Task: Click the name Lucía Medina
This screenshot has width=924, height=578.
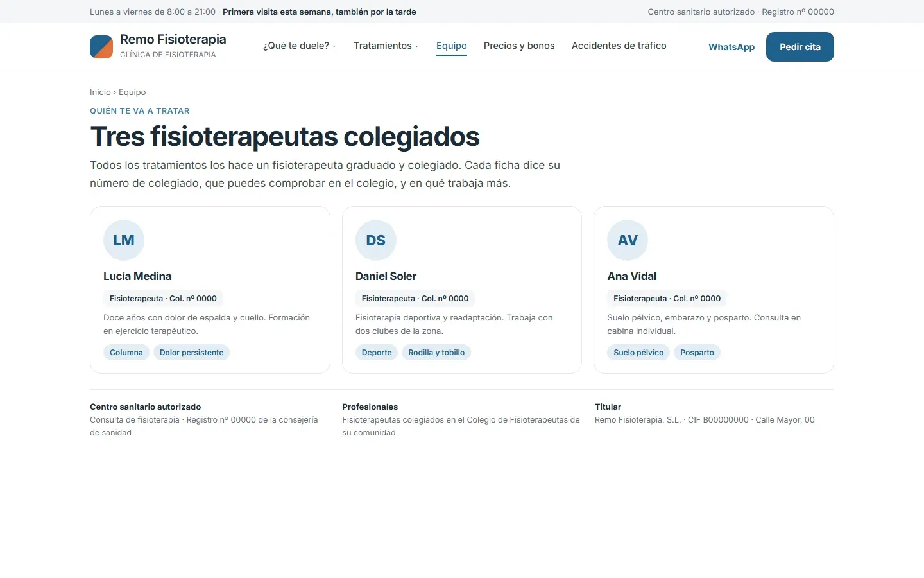Action: point(137,276)
